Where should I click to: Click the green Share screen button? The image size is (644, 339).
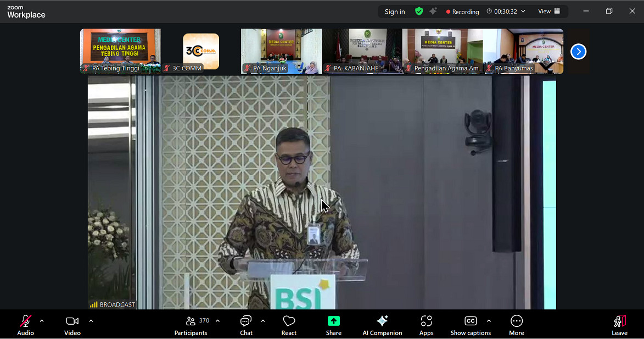pyautogui.click(x=334, y=325)
